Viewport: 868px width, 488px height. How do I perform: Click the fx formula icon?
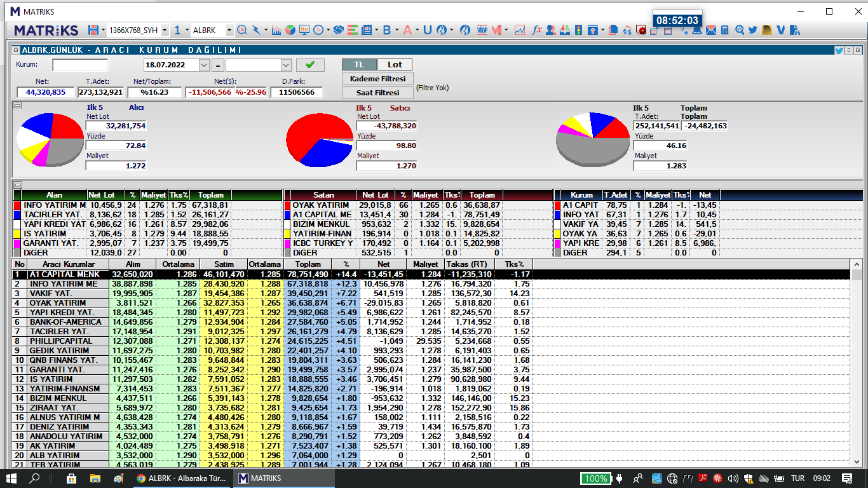tap(536, 30)
